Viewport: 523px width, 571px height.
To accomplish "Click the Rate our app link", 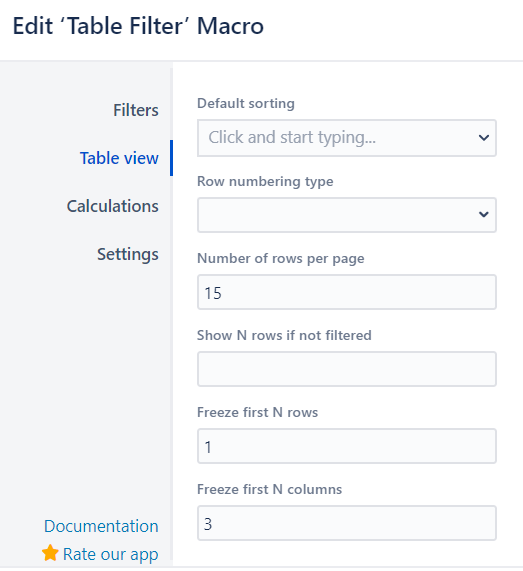I will tap(110, 554).
